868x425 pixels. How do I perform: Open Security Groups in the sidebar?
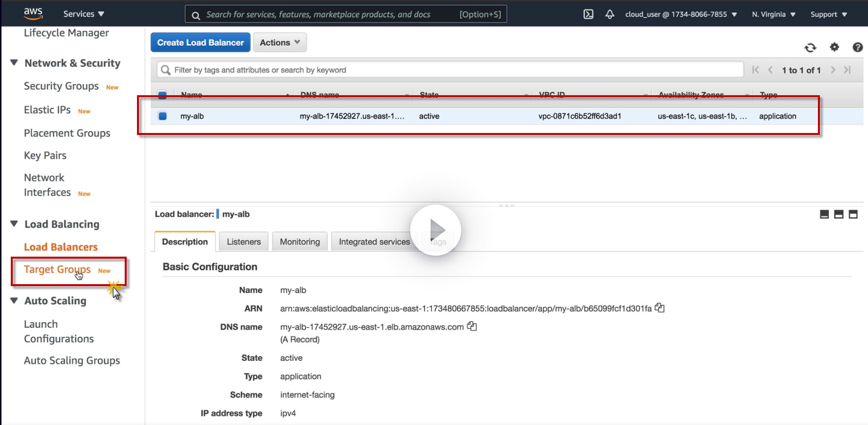(61, 86)
